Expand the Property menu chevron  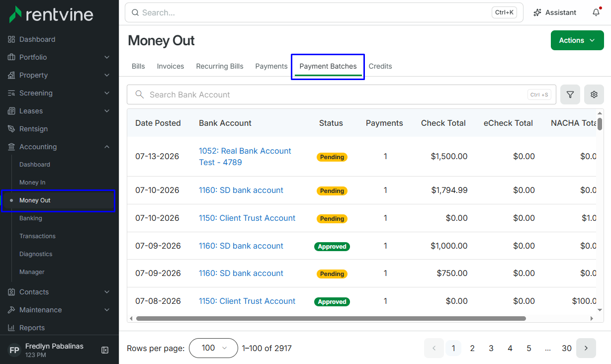[107, 75]
